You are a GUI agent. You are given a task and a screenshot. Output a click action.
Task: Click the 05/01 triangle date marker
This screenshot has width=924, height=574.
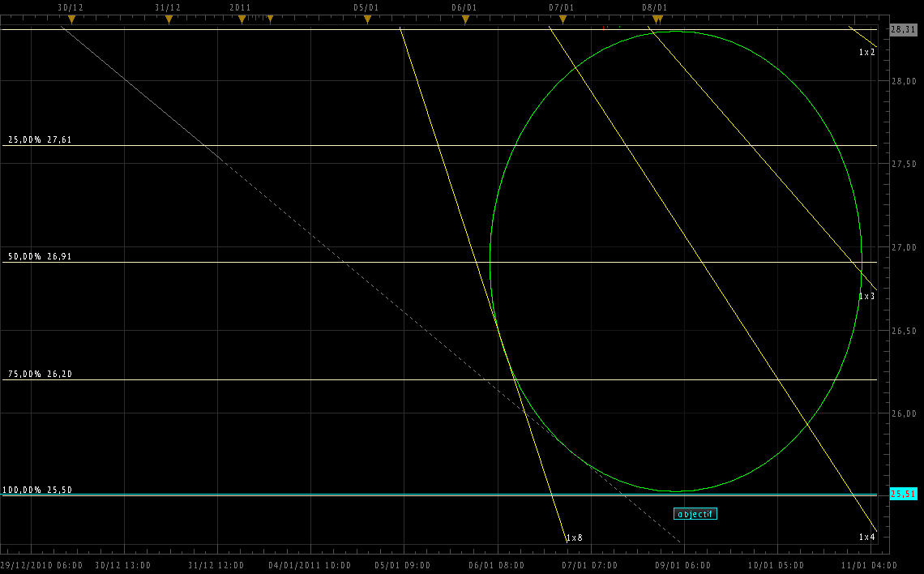pyautogui.click(x=367, y=19)
